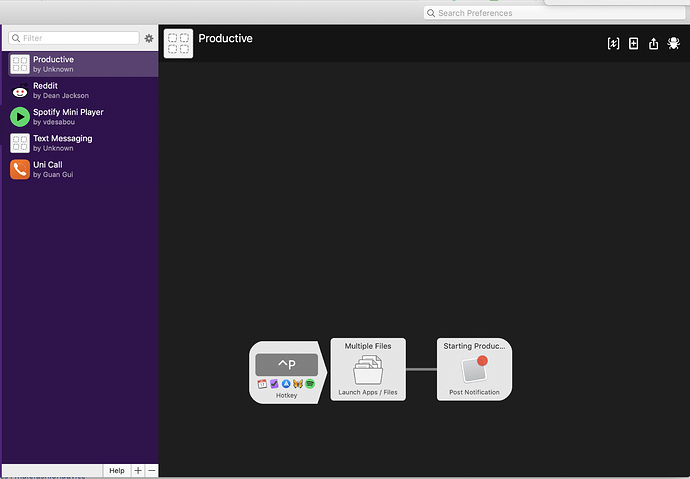This screenshot has height=479, width=690.
Task: Select the Uni Call workflow
Action: pos(83,170)
